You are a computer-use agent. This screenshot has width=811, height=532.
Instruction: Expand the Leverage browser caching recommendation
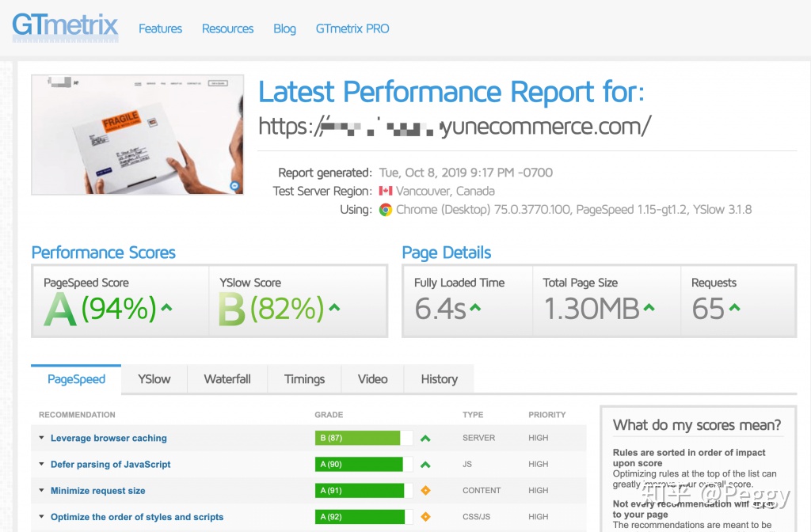click(x=109, y=438)
